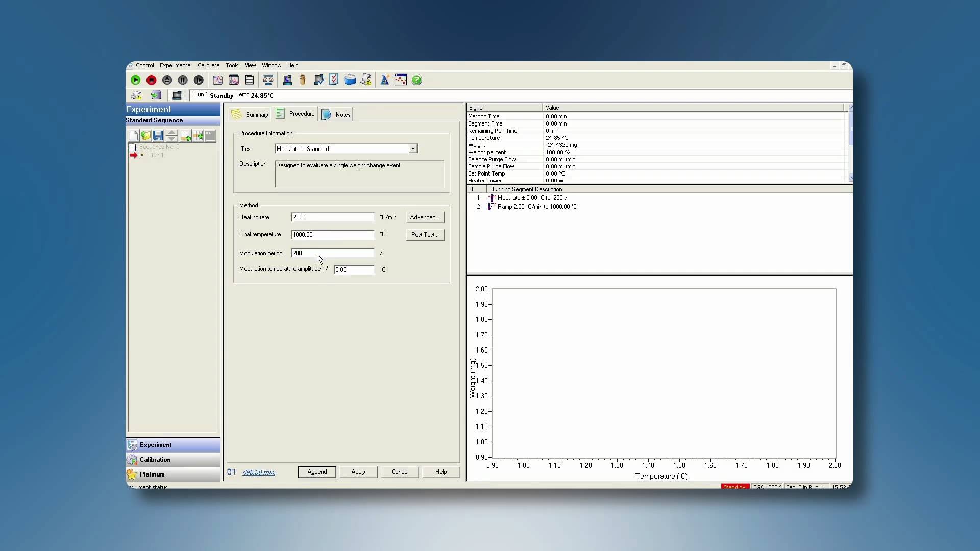Open sequence with the yellow folder icon
Screen dimensions: 980x551
pos(145,136)
